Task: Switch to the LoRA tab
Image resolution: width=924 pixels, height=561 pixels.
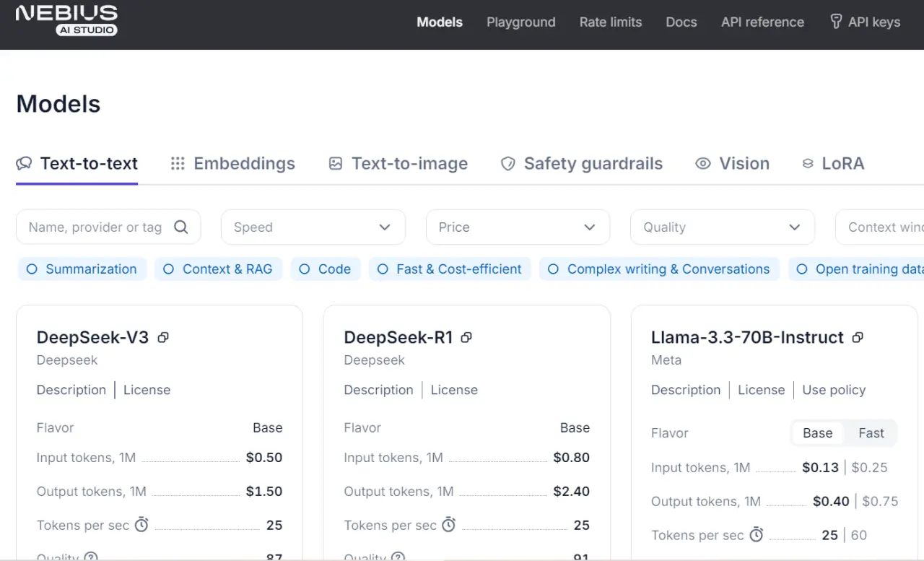Action: click(x=833, y=164)
